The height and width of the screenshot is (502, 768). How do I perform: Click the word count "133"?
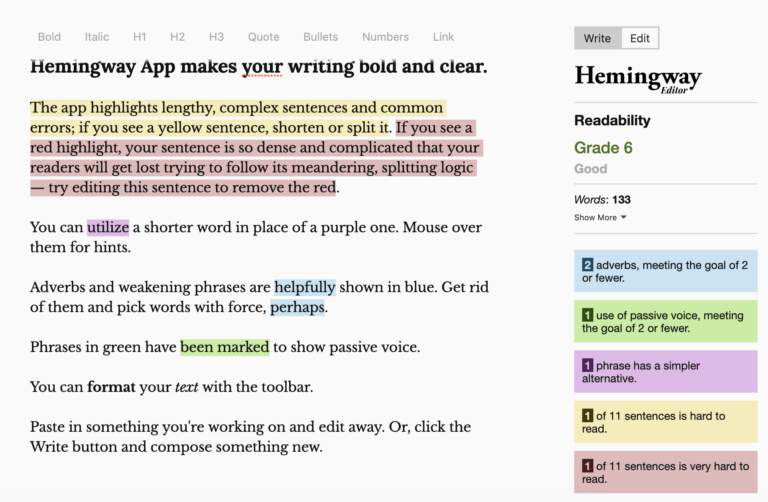(621, 200)
